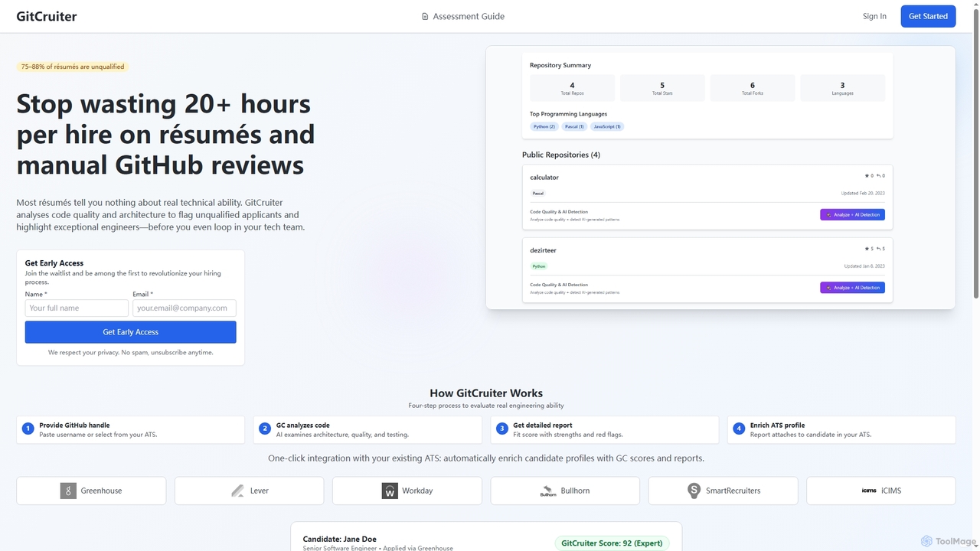Viewport: 980px width, 551px height.
Task: Click the Public Repositories (4) heading
Action: pos(561,155)
